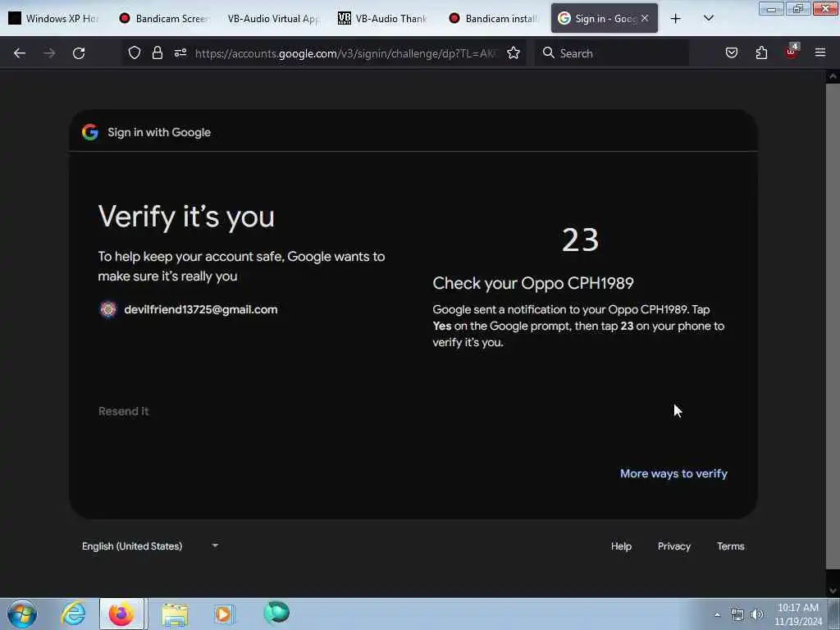840x630 pixels.
Task: Click the devilfriend13725@gmail.com account email
Action: pos(201,309)
